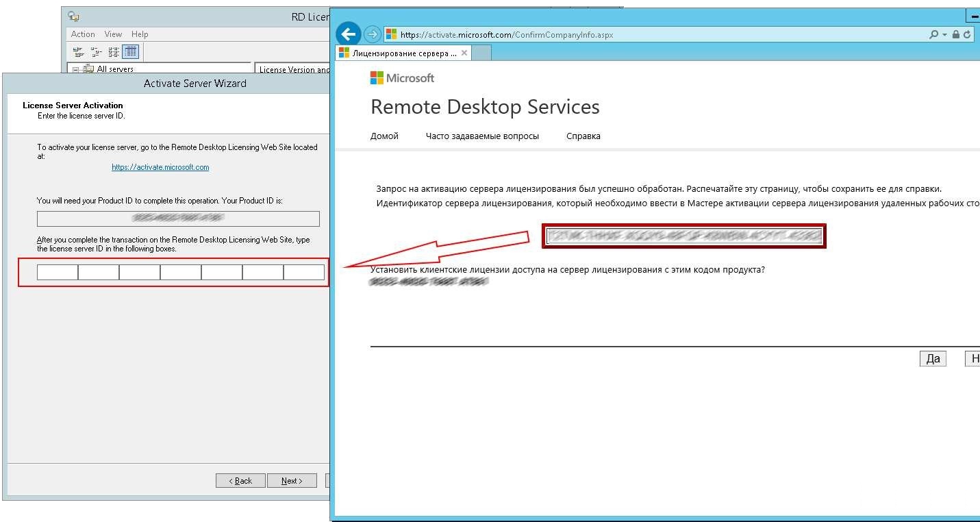Viewport: 980px width, 522px height.
Task: Click the 'Запрос на активацию' success message
Action: (x=659, y=188)
